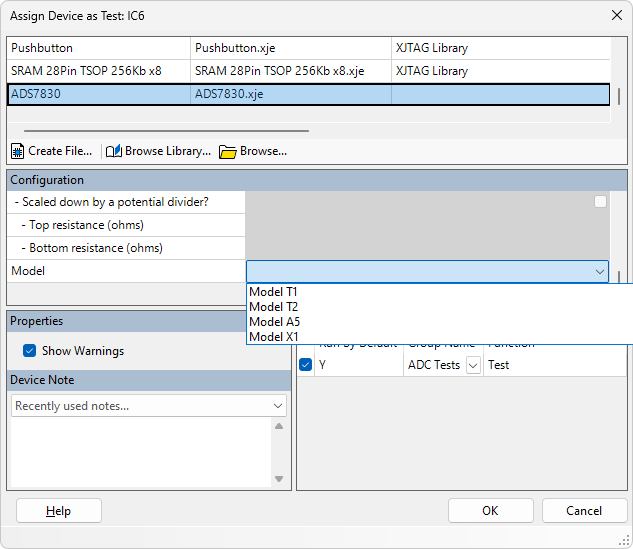Viewport: 633px width, 549px height.
Task: Choose Model T1 from the list
Action: 273,292
